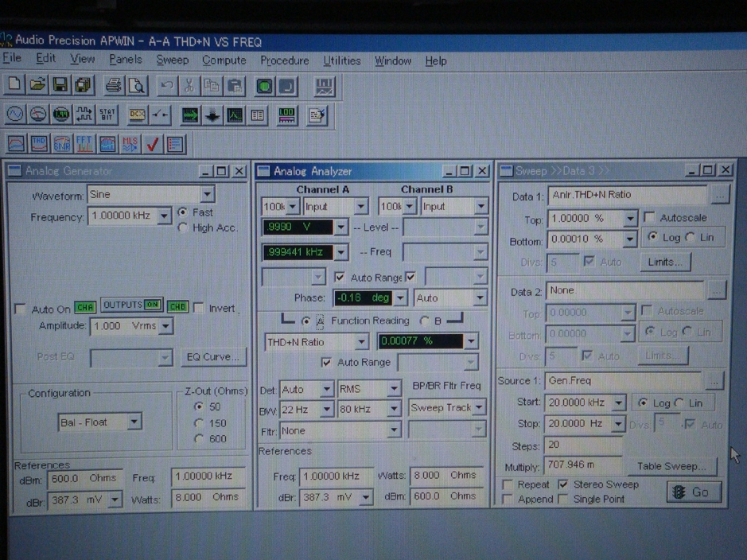This screenshot has width=747, height=560.
Task: Open the STAT BIT status bits panel
Action: coord(107,115)
